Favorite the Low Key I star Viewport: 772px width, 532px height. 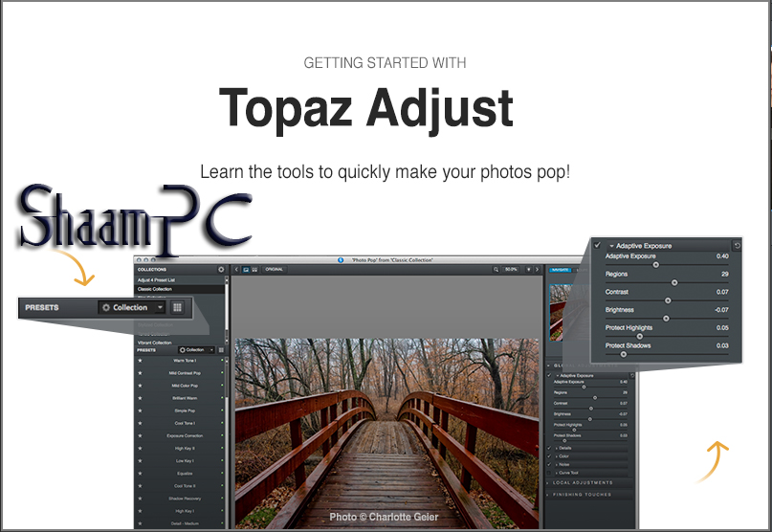coord(140,460)
